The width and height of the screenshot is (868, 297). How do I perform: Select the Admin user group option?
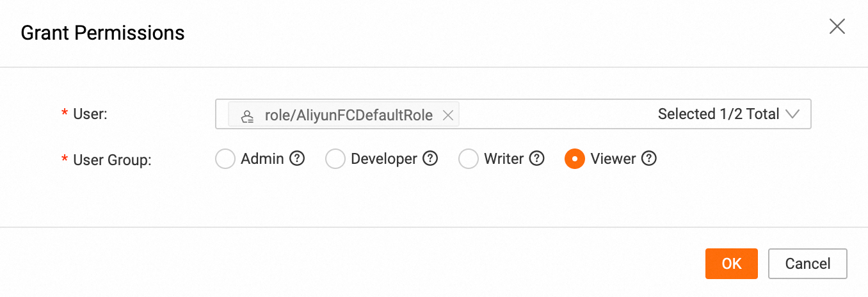pos(225,159)
